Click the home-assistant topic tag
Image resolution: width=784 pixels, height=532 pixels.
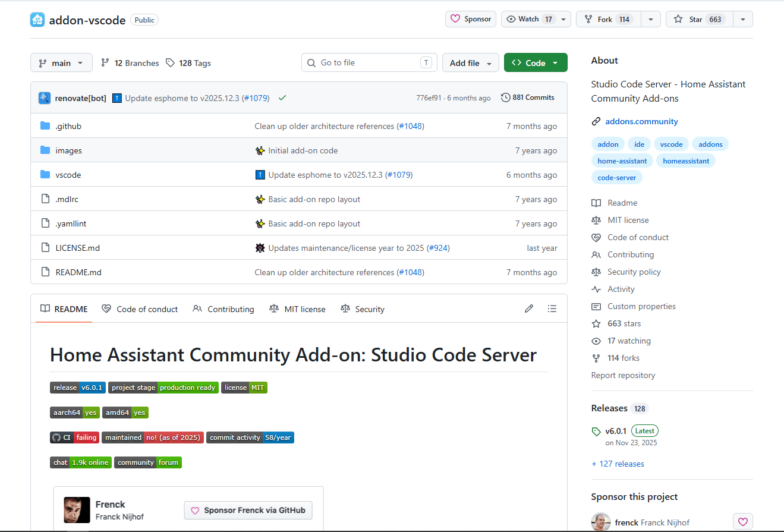(622, 160)
